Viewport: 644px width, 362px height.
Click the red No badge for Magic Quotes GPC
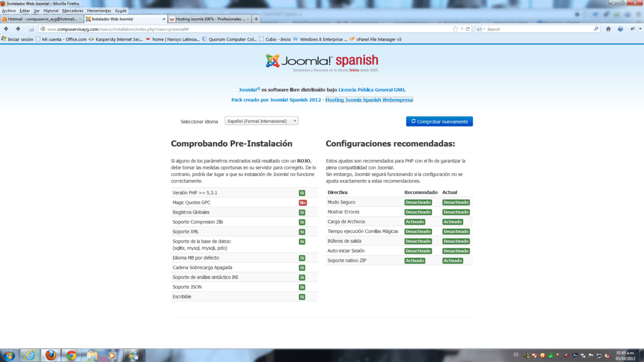[303, 203]
